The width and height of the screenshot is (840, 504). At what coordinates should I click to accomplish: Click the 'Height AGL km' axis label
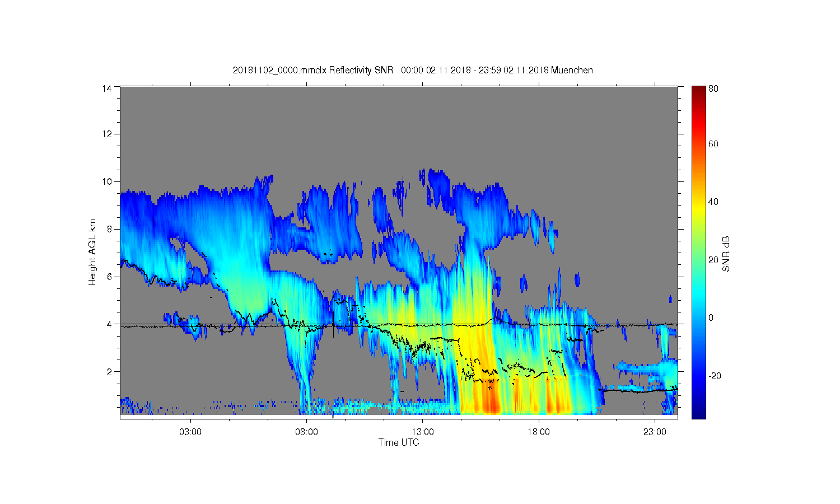[x=92, y=252]
